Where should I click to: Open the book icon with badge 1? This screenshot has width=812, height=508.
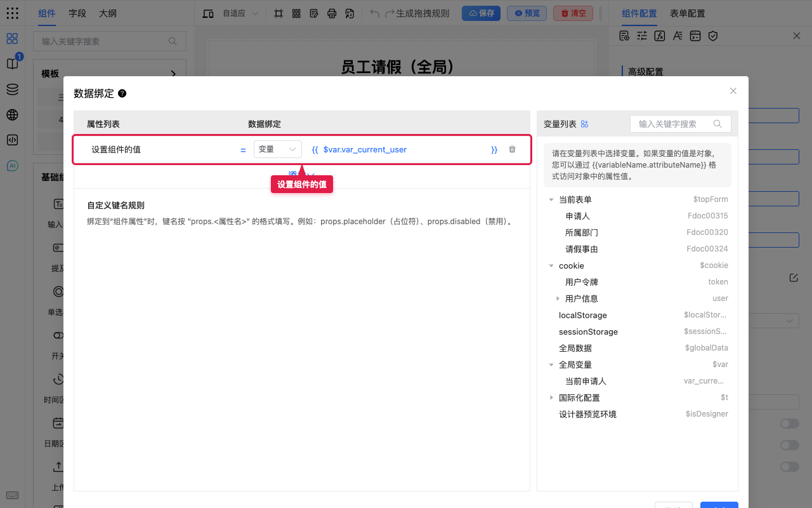(12, 63)
